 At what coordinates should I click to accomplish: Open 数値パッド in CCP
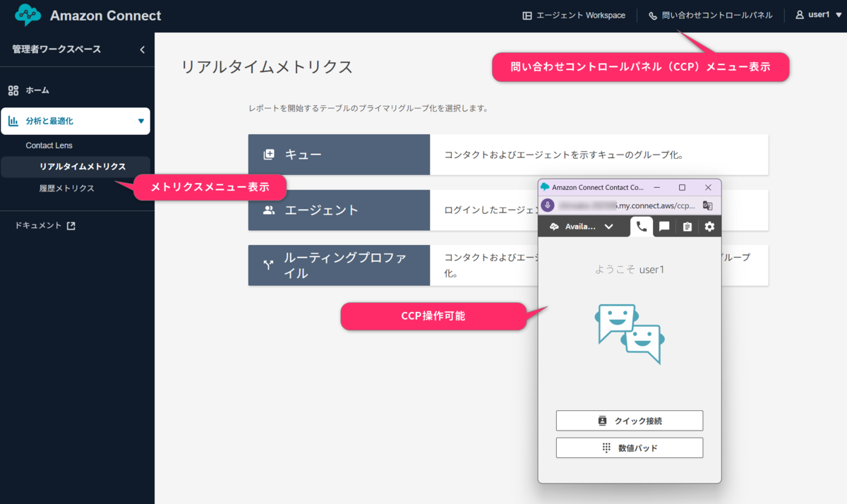[630, 448]
